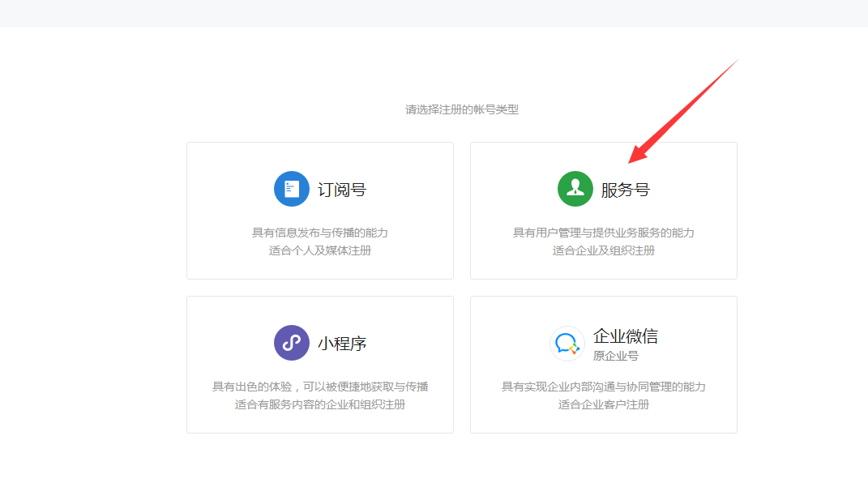Select the 小程序 title text
Screen dimensions: 868x483
341,344
